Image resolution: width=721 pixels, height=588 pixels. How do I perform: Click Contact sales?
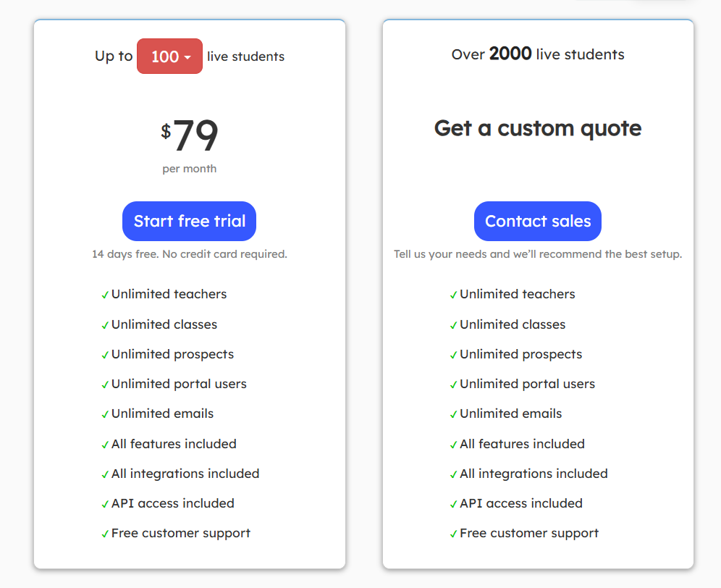(x=537, y=221)
